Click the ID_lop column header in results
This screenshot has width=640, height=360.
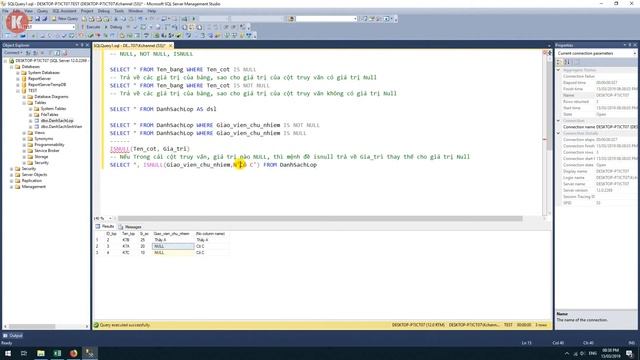click(111, 234)
